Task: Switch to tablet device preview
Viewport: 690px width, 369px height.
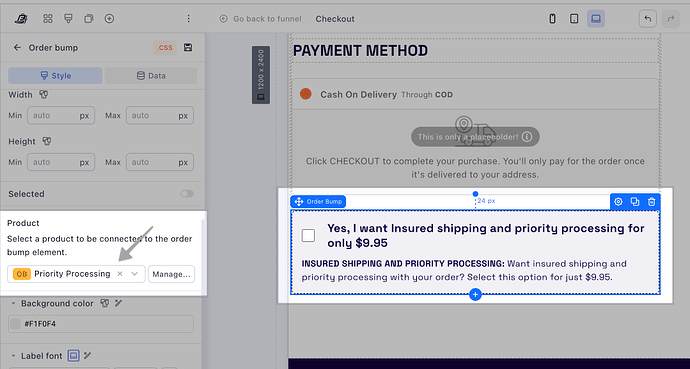Action: point(574,18)
